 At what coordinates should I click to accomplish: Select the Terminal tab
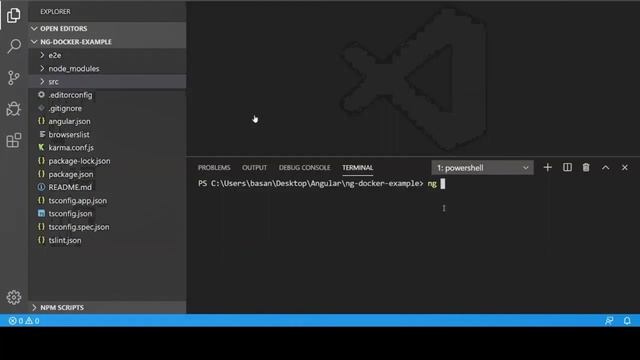(358, 168)
